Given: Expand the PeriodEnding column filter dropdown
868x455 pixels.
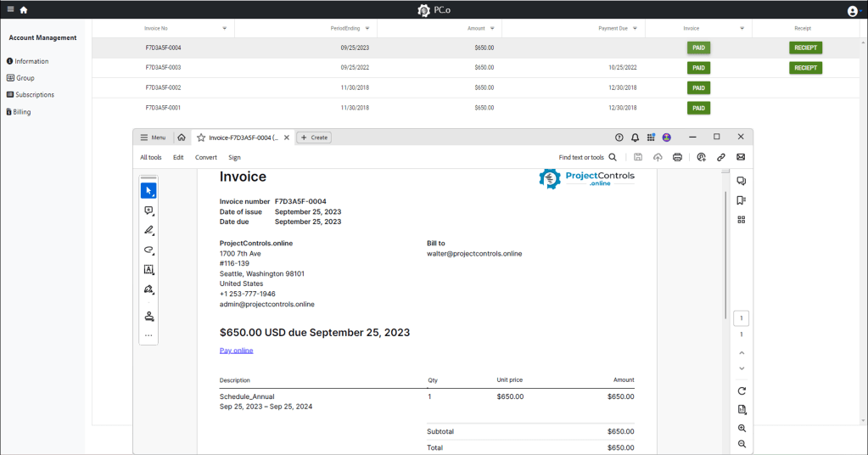Looking at the screenshot, I should [367, 28].
